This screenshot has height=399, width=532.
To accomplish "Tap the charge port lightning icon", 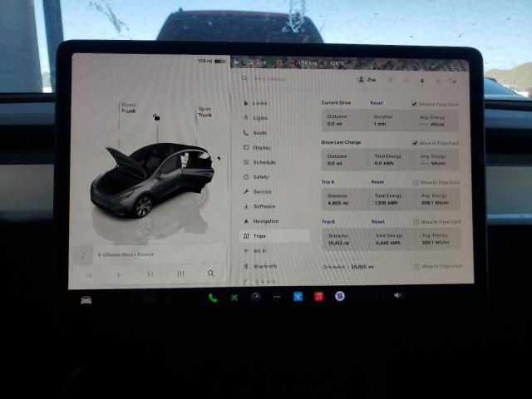I will pyautogui.click(x=219, y=158).
